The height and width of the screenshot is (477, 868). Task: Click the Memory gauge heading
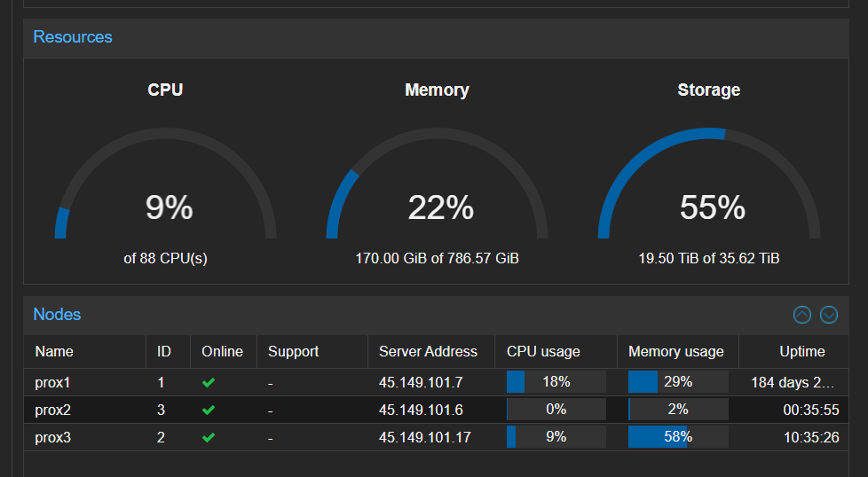click(x=438, y=90)
